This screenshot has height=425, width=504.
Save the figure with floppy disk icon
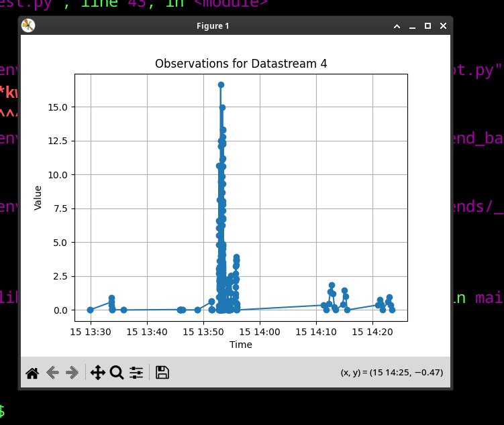[162, 373]
